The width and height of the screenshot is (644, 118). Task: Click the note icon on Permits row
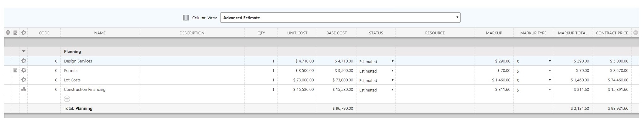click(16, 70)
